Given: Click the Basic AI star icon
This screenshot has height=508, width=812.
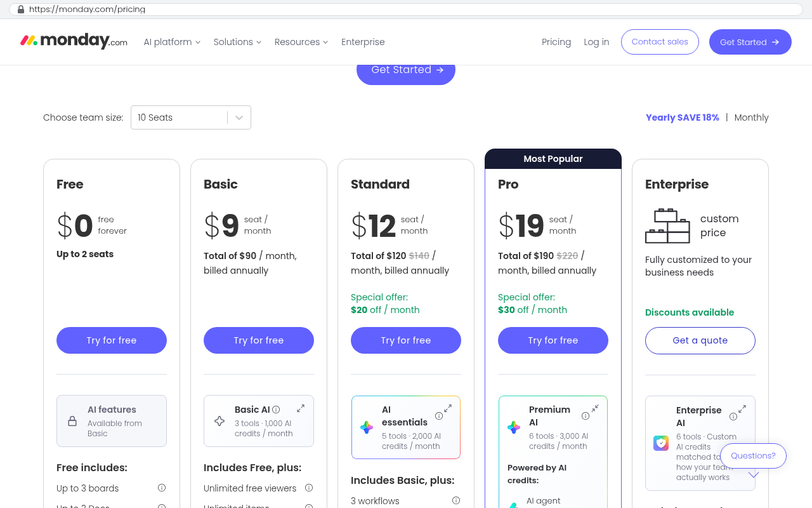Looking at the screenshot, I should point(219,421).
